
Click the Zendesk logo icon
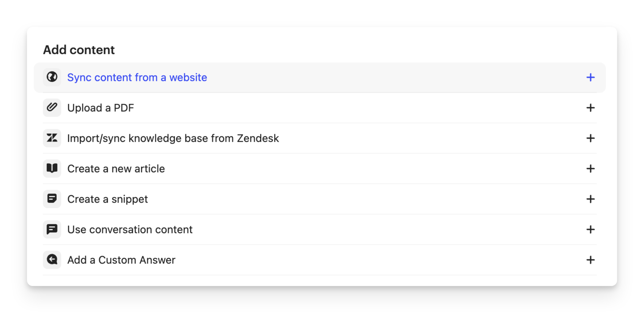pos(52,138)
